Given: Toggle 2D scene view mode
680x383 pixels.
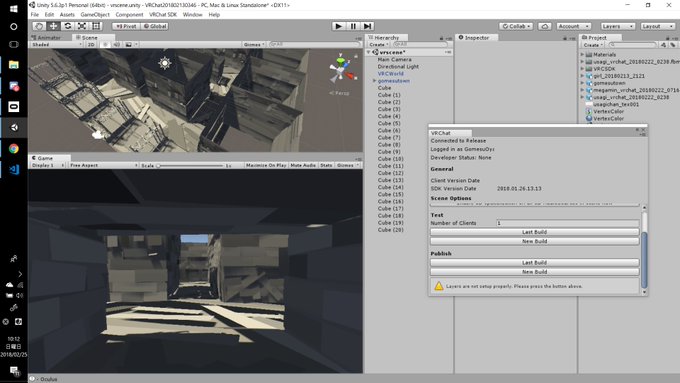Looking at the screenshot, I should pos(91,45).
